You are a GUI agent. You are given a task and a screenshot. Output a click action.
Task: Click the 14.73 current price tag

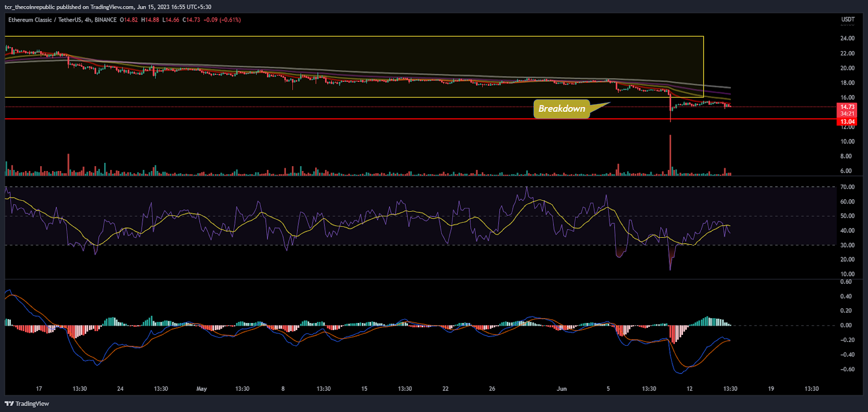[x=847, y=107]
